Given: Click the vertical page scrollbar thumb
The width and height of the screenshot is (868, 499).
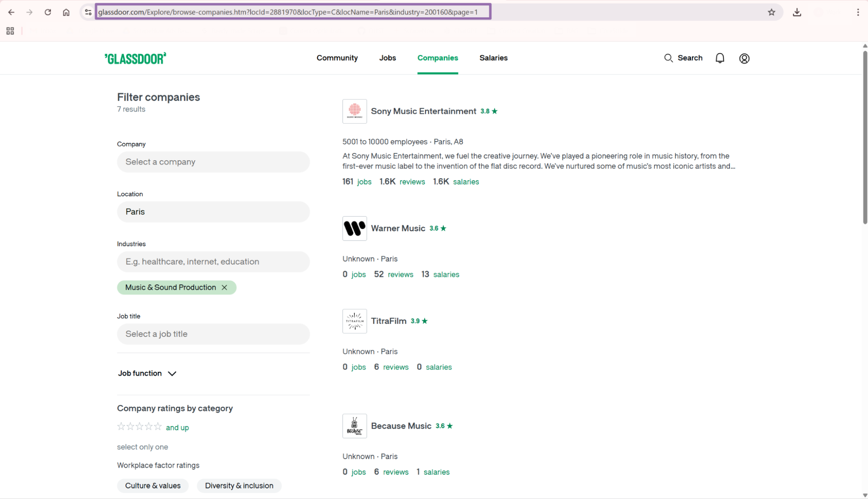Looking at the screenshot, I should [865, 137].
